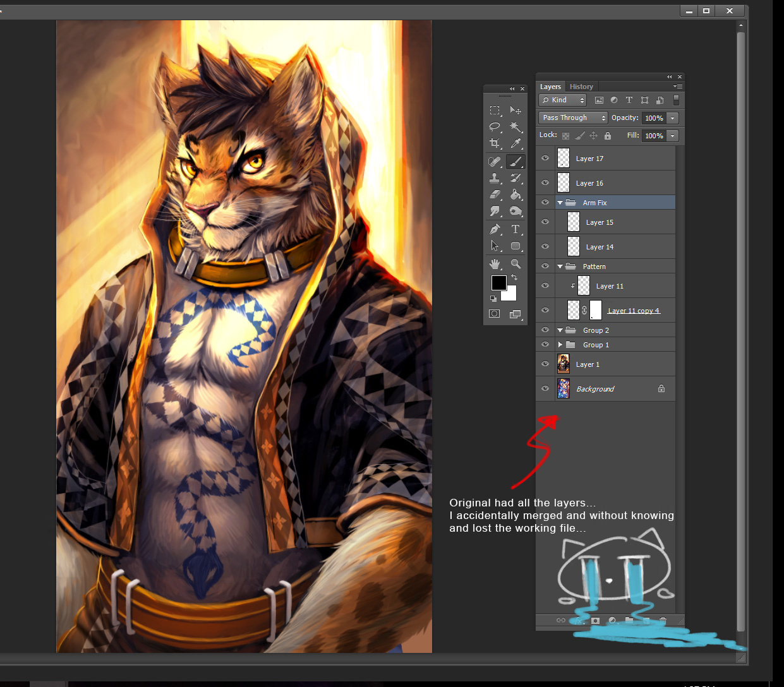The width and height of the screenshot is (784, 687).
Task: Select the Eraser tool
Action: click(x=495, y=194)
